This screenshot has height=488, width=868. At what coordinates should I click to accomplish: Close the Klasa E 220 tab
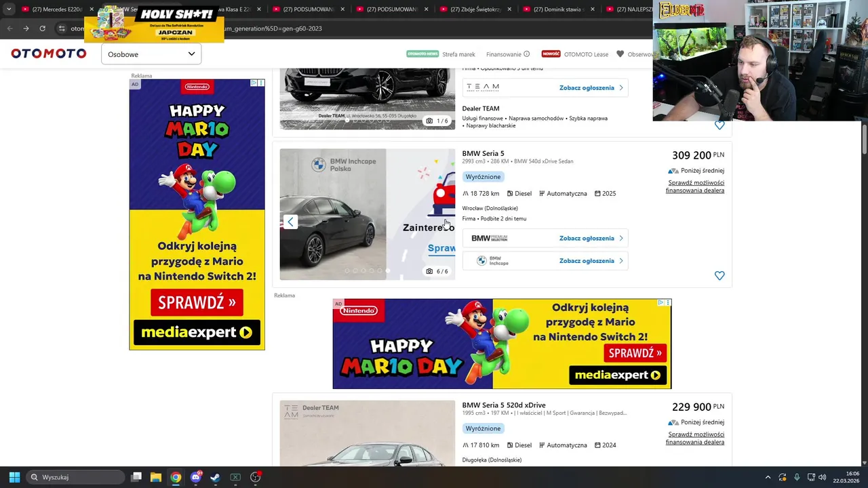(x=258, y=9)
